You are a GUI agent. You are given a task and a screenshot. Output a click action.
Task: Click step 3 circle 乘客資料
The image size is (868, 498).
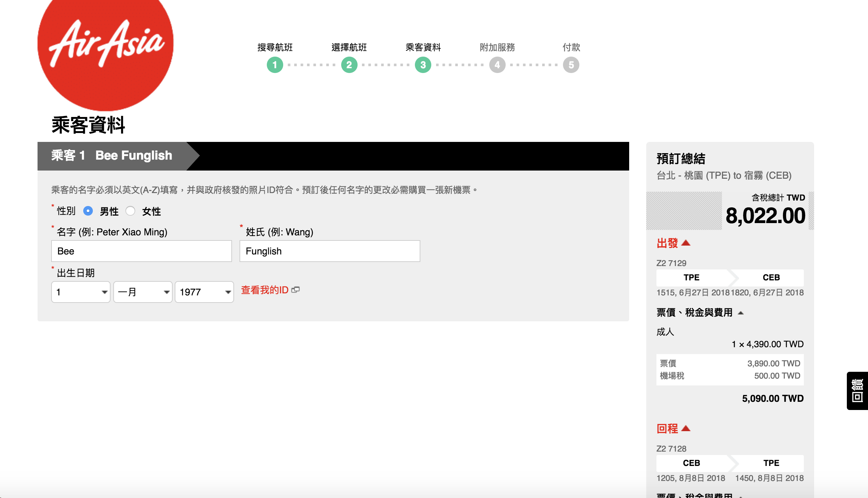(x=423, y=65)
